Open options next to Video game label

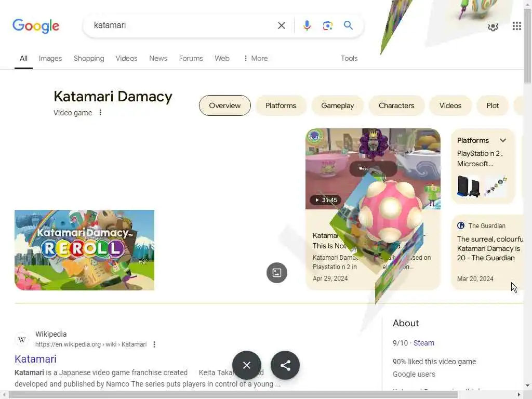(100, 112)
